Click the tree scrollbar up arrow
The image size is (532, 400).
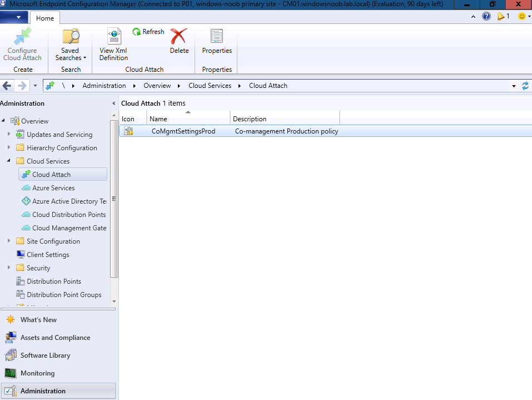114,116
